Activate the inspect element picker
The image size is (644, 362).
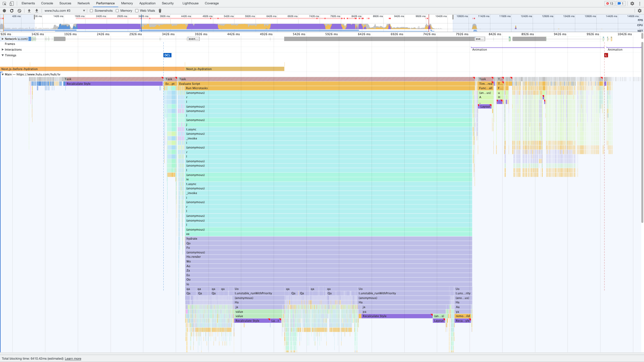click(x=4, y=3)
